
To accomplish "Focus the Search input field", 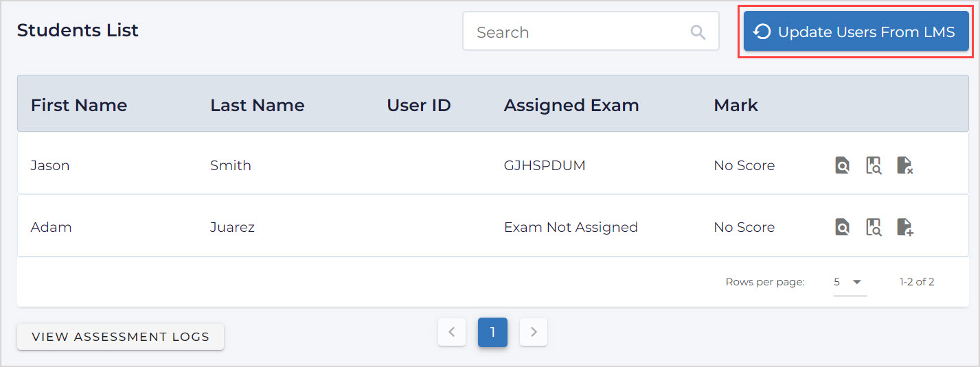I will 577,32.
